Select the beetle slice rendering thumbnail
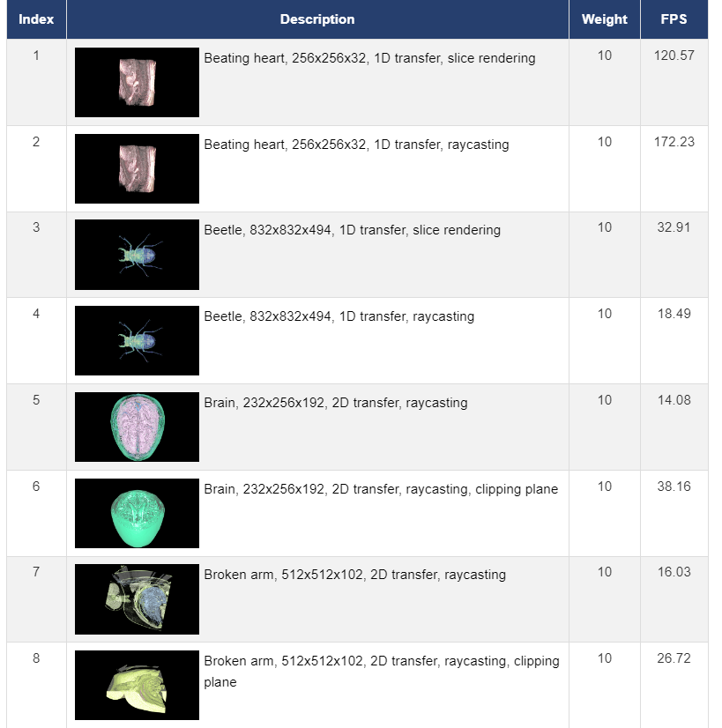This screenshot has height=728, width=722. point(137,255)
